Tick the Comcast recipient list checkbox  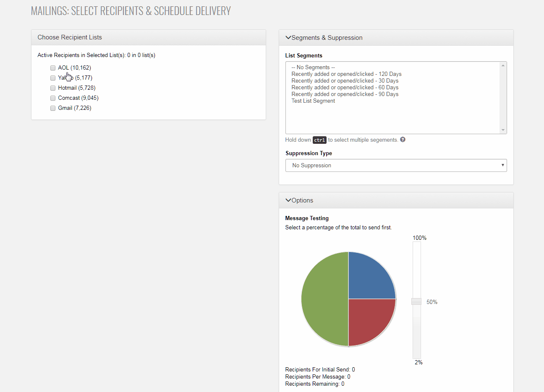(x=53, y=98)
